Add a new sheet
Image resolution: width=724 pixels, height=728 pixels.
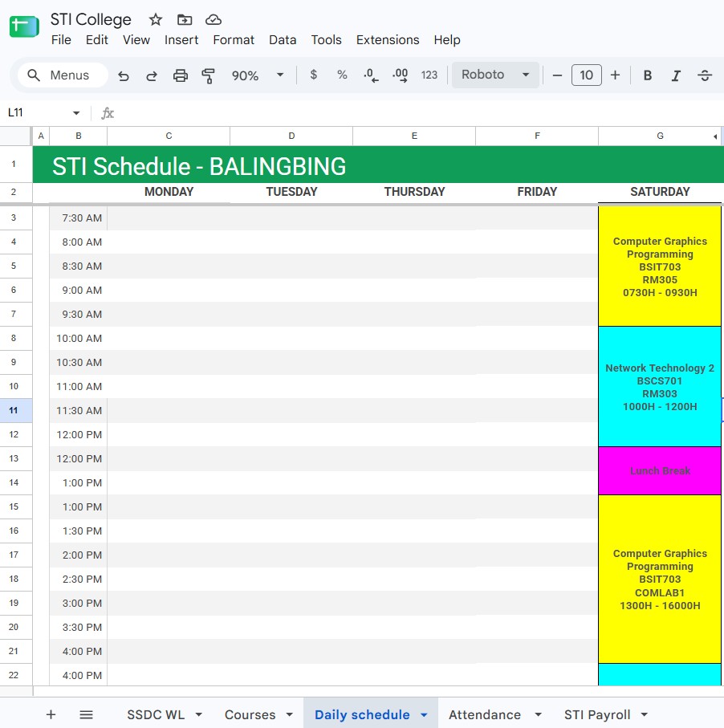pos(51,714)
